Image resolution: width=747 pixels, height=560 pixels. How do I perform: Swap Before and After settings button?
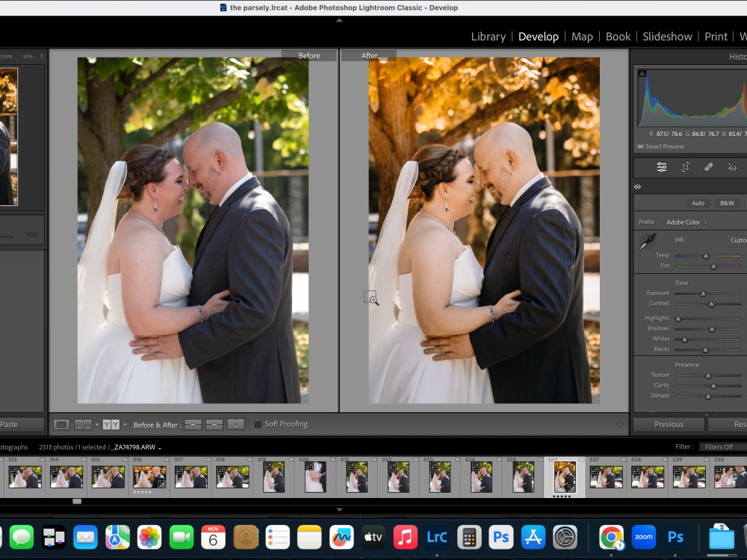235,424
